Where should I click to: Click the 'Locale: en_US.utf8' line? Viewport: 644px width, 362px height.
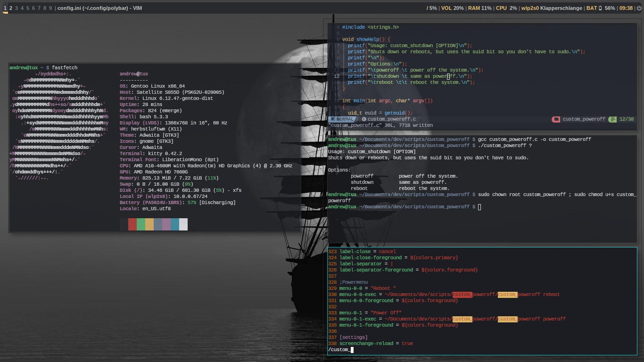[x=145, y=209]
